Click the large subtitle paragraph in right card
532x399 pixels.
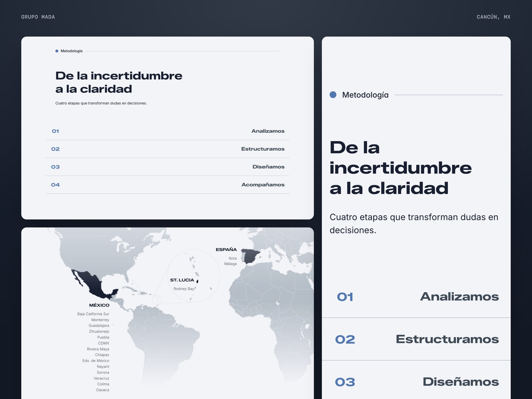click(414, 223)
